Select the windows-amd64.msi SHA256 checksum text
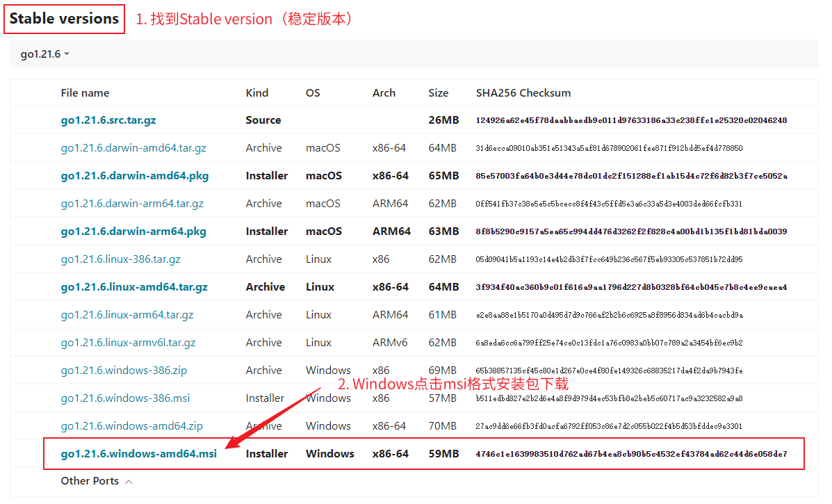This screenshot has height=504, width=832. [x=631, y=454]
